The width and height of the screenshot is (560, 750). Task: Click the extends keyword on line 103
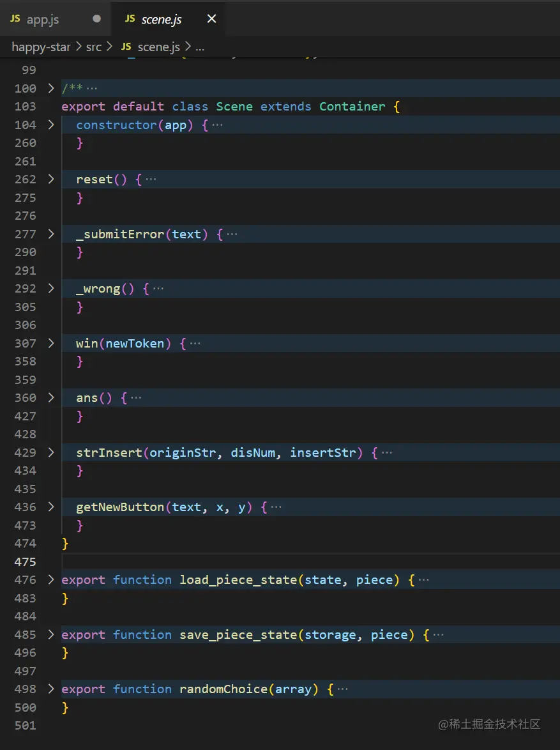pyautogui.click(x=286, y=106)
